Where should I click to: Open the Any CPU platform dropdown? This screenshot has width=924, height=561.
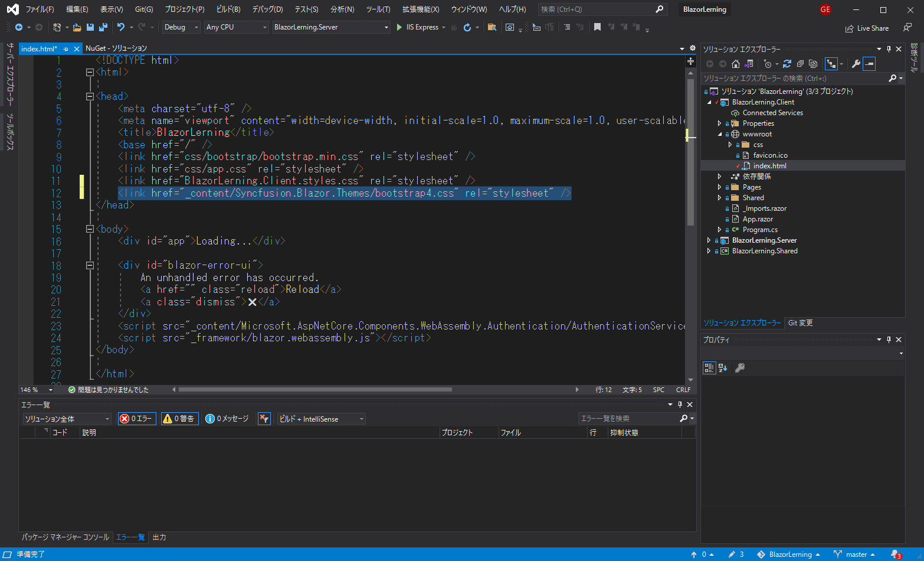click(237, 27)
